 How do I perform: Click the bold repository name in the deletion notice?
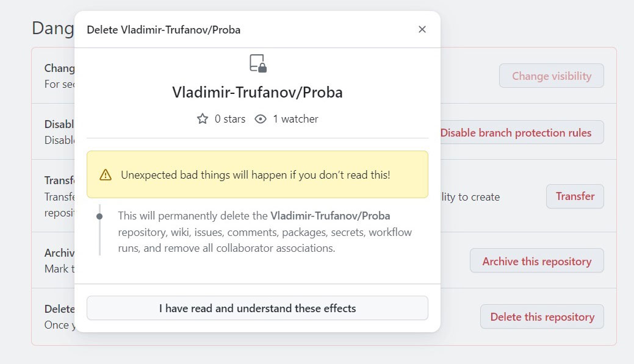click(330, 216)
